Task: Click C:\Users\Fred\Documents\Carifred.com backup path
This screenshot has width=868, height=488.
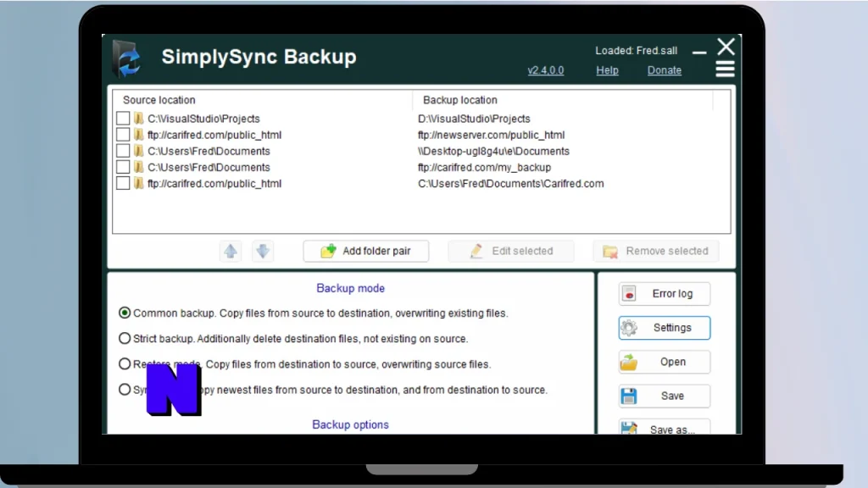Action: 511,184
